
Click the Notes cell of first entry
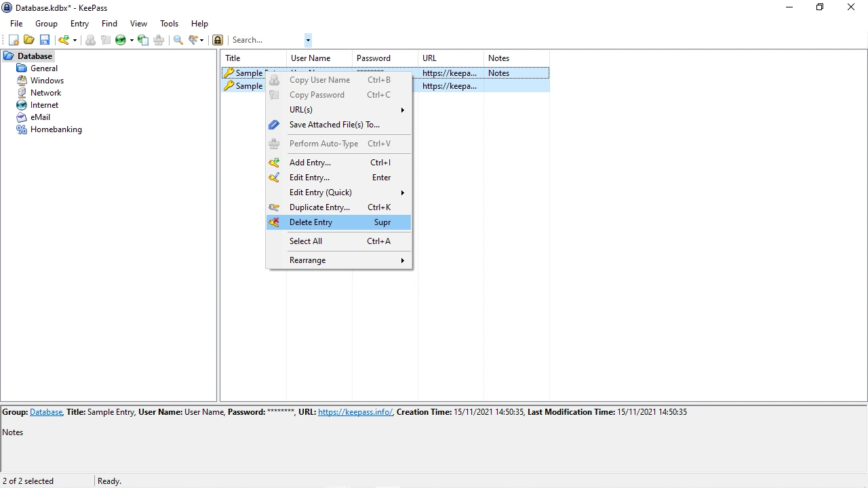click(517, 73)
